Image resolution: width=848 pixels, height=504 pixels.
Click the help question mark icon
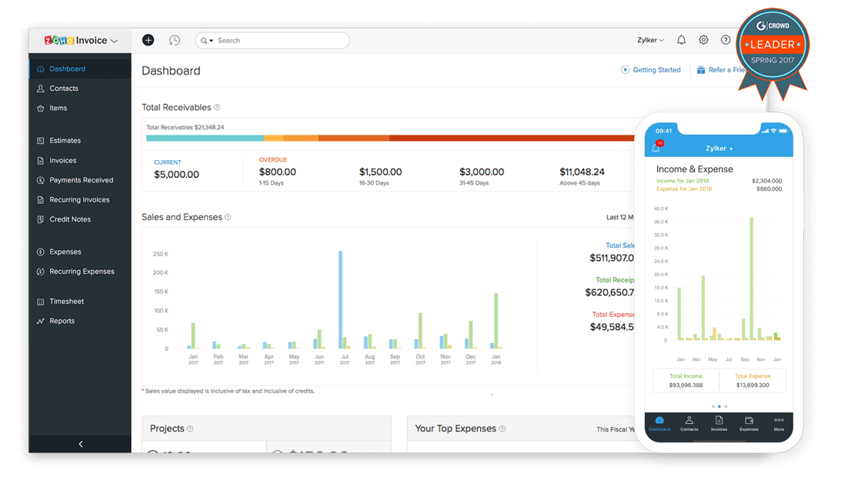coord(725,40)
